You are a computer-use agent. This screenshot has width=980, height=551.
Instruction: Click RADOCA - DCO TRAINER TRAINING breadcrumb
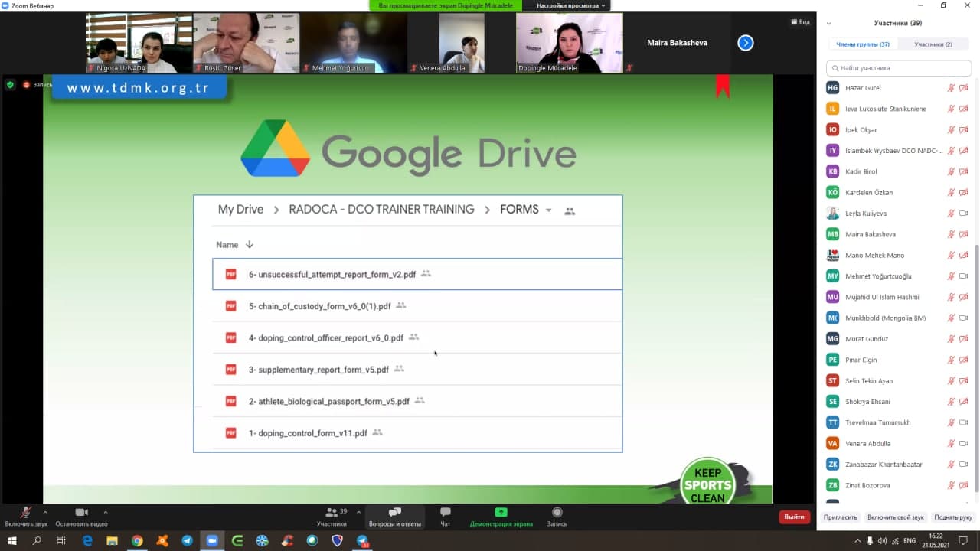[x=381, y=210]
